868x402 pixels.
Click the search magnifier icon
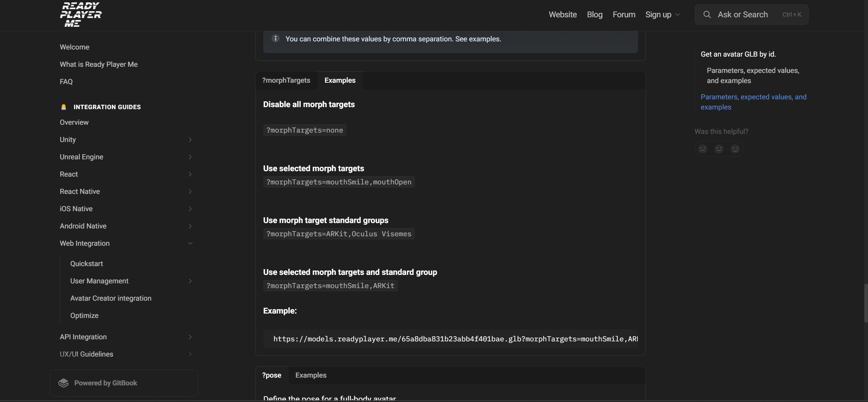[707, 15]
